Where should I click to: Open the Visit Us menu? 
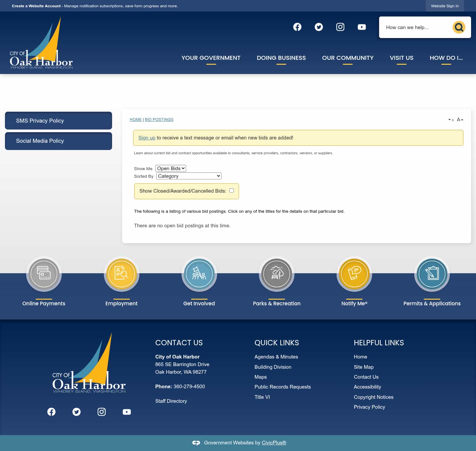pyautogui.click(x=402, y=58)
